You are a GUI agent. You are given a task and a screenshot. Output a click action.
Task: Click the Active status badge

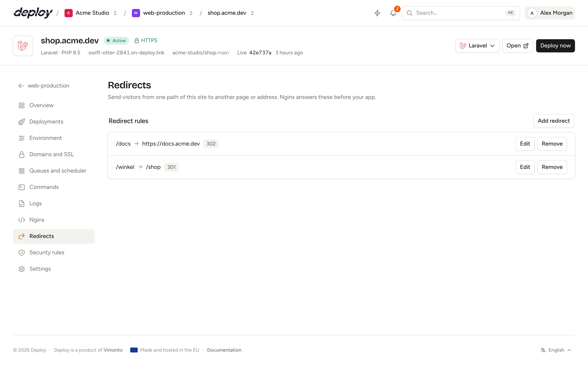tap(116, 41)
